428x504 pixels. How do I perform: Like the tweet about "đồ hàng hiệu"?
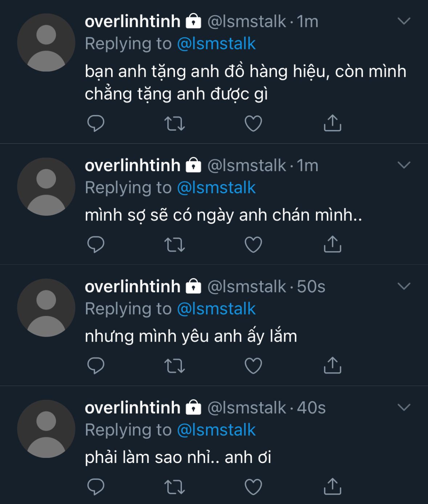[x=253, y=123]
